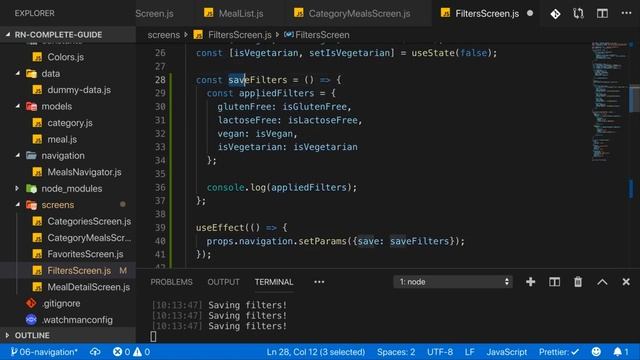This screenshot has width=640, height=360.
Task: Select the terminal '1: node' dropdown
Action: (453, 282)
